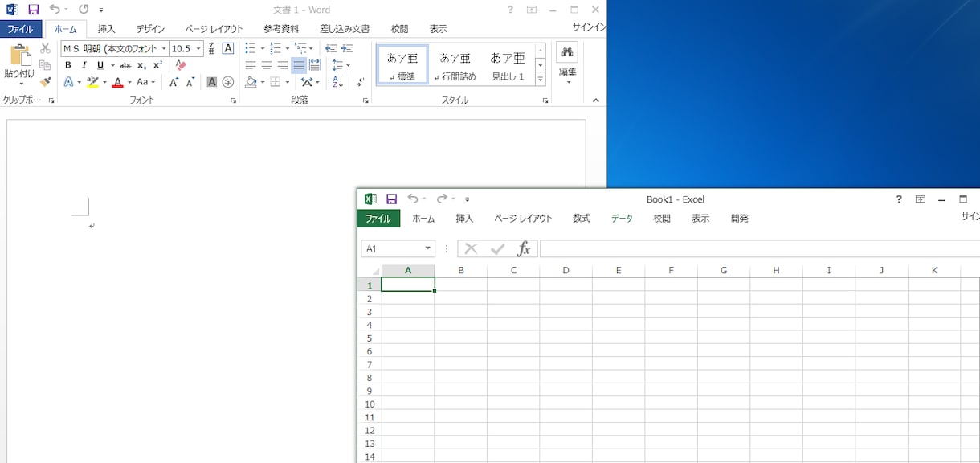Toggle strikethrough (abc) in Word

[x=125, y=65]
